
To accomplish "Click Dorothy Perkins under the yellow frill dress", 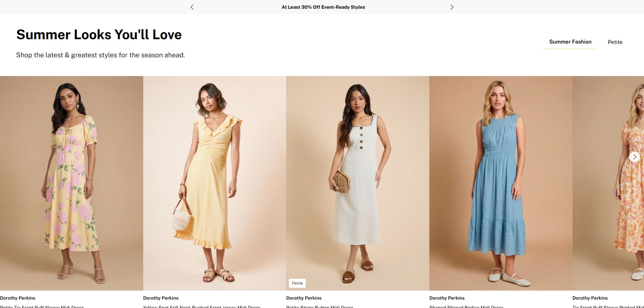I will click(161, 298).
